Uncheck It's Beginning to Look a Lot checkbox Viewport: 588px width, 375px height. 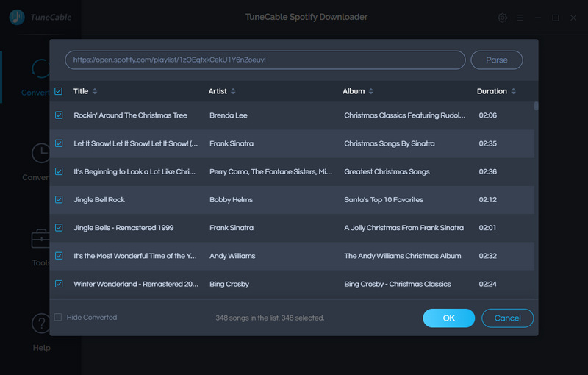point(59,171)
